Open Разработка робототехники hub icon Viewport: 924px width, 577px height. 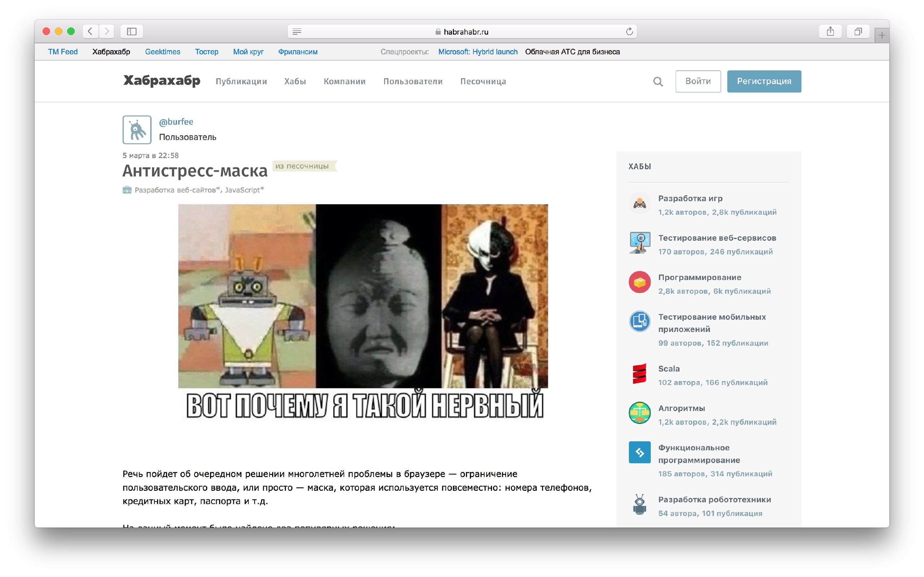[640, 504]
